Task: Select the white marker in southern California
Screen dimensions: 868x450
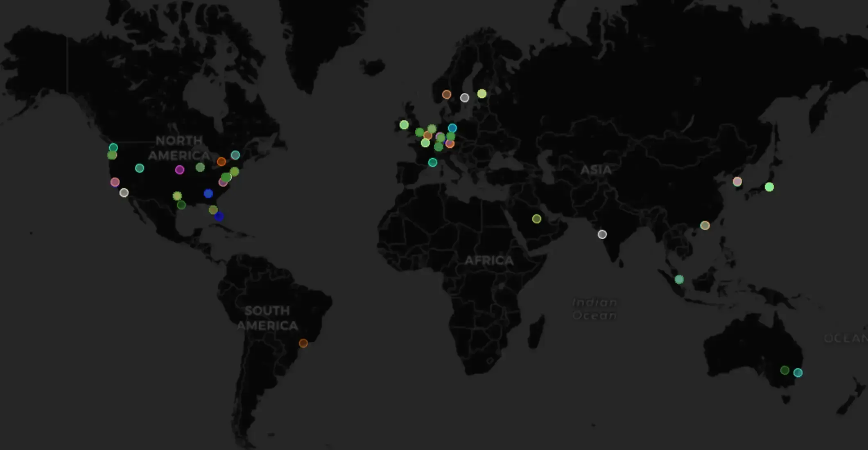Action: [x=124, y=193]
